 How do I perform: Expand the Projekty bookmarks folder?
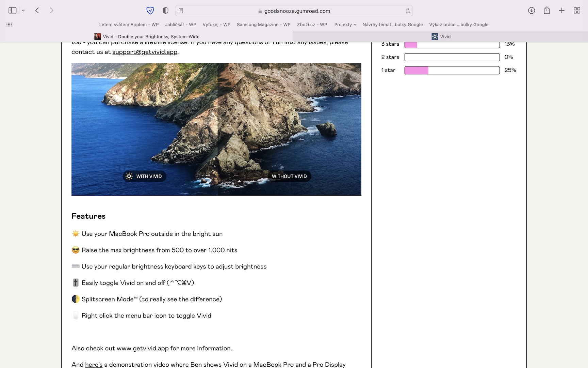point(345,25)
